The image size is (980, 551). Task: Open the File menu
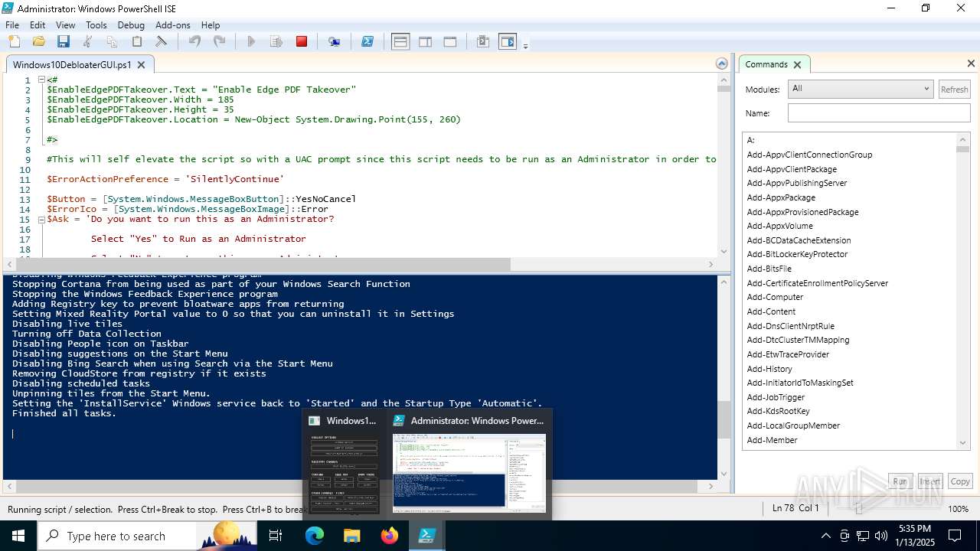click(12, 25)
